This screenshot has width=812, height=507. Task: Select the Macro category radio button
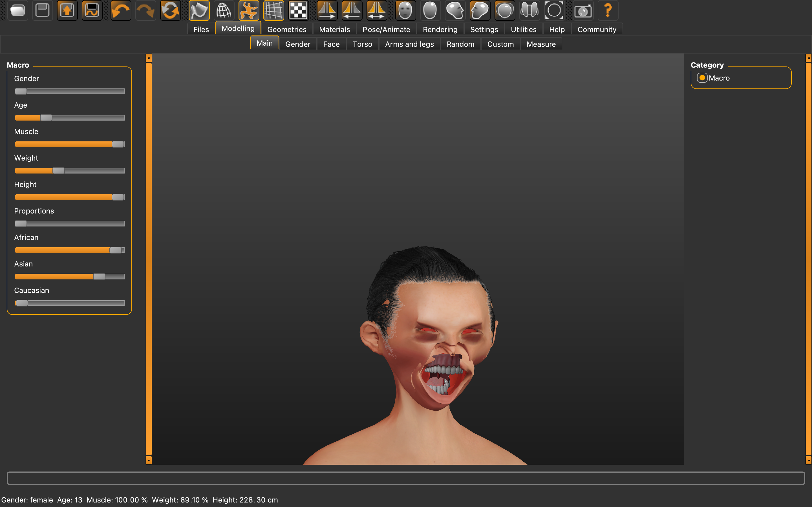tap(702, 78)
